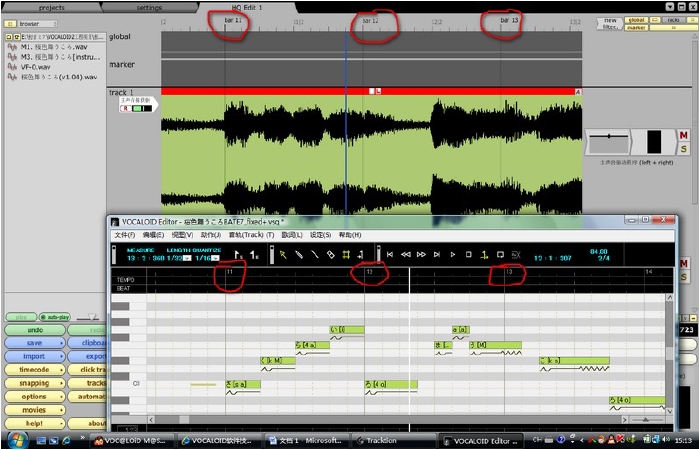Open the Quantize dropdown showing 1/16

(x=215, y=258)
